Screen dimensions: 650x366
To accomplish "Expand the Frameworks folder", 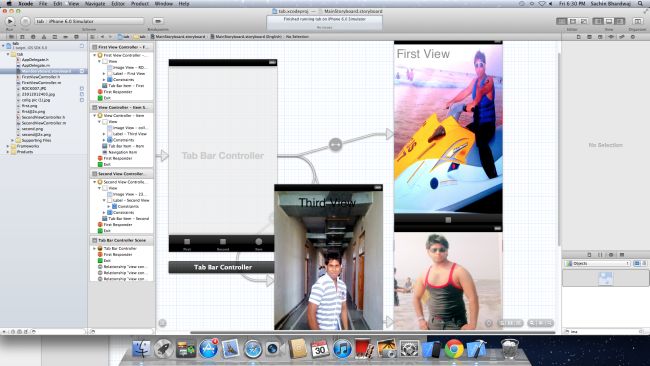I will 8,146.
